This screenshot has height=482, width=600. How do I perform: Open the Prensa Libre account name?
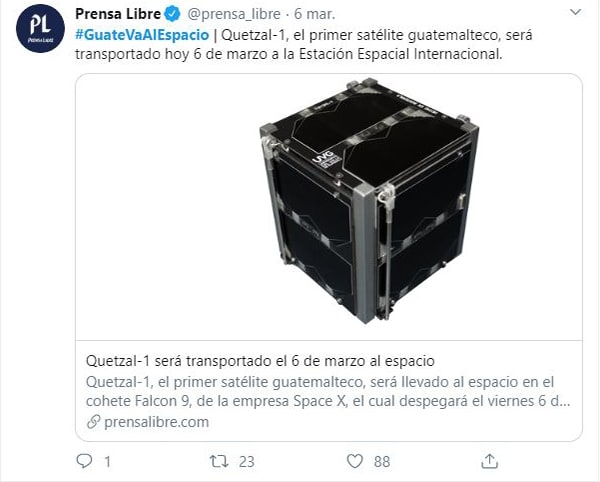point(118,14)
